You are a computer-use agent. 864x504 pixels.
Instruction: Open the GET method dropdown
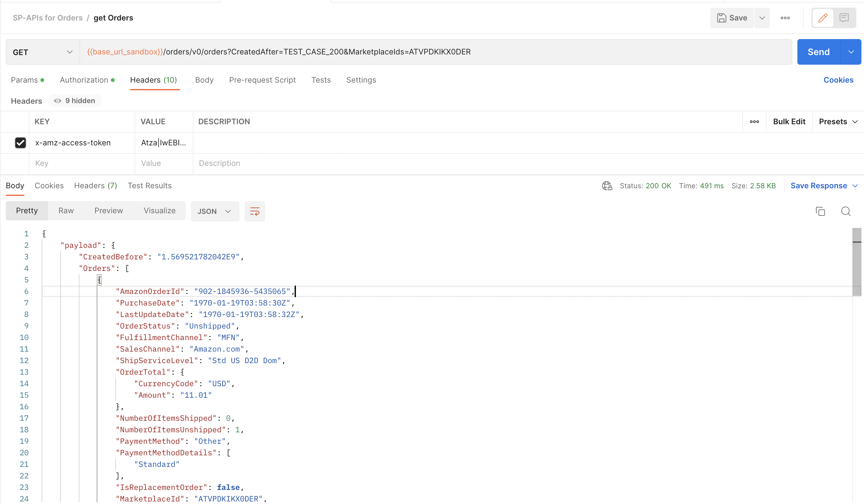43,52
